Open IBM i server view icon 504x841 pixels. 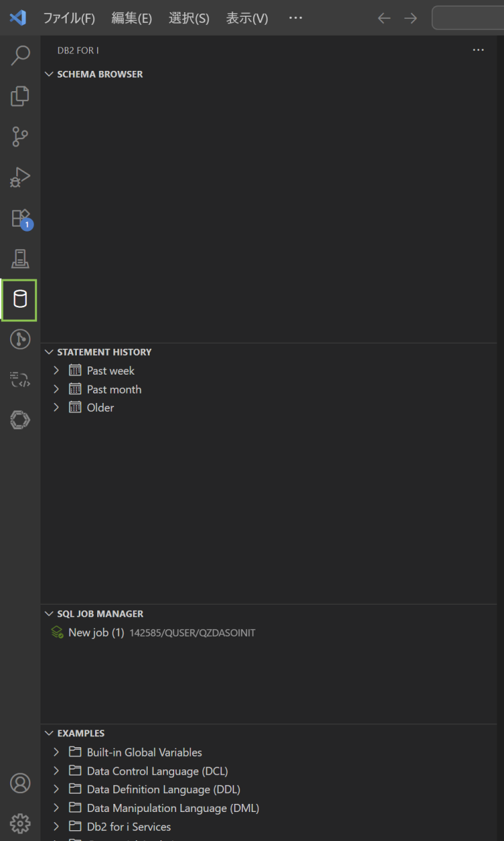[20, 258]
